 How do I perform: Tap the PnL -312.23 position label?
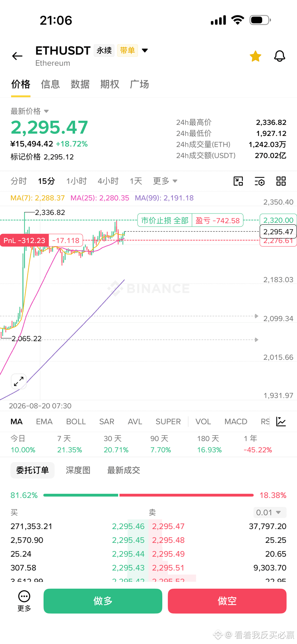pos(24,240)
